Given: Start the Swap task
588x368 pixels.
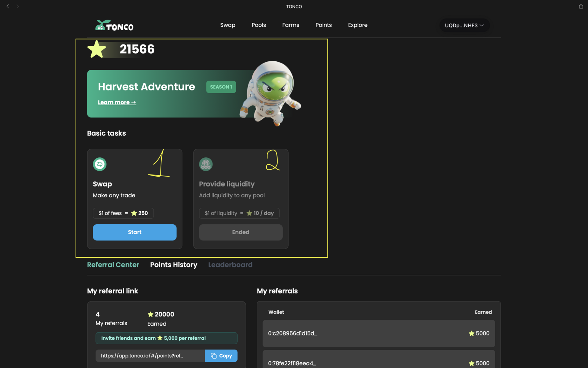Looking at the screenshot, I should point(135,232).
